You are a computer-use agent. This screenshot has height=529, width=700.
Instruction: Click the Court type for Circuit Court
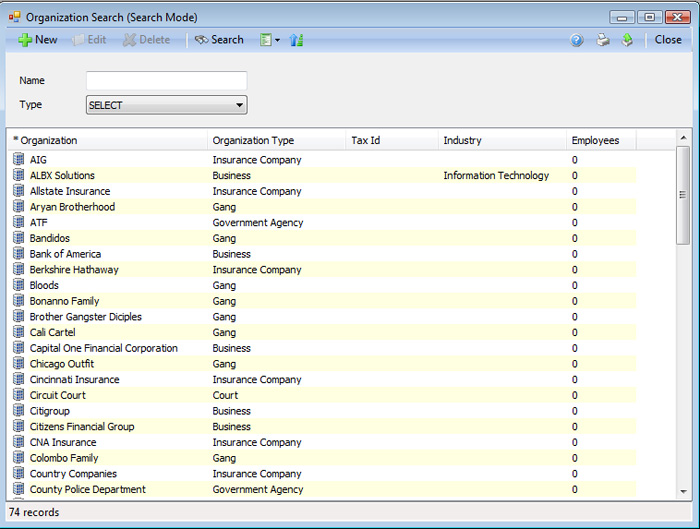[225, 396]
